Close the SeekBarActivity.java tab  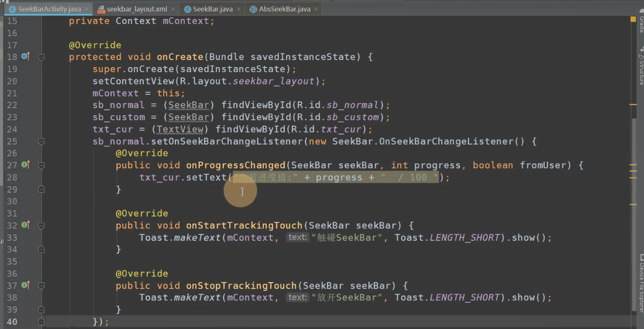[87, 9]
